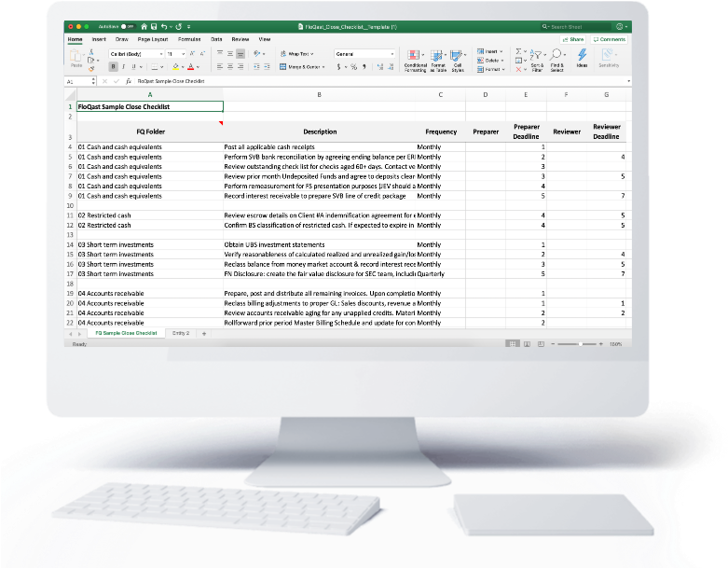The width and height of the screenshot is (728, 568).
Task: Open the borders dropdown arrow
Action: coord(161,67)
